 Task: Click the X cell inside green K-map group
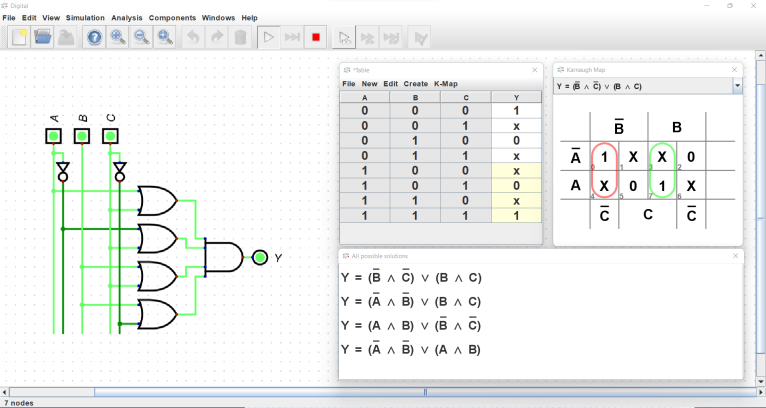pos(662,157)
